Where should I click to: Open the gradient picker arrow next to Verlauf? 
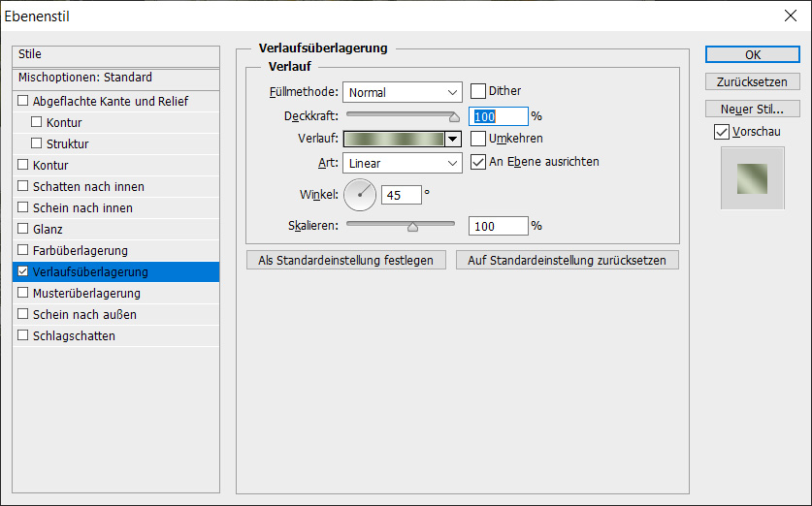click(453, 139)
